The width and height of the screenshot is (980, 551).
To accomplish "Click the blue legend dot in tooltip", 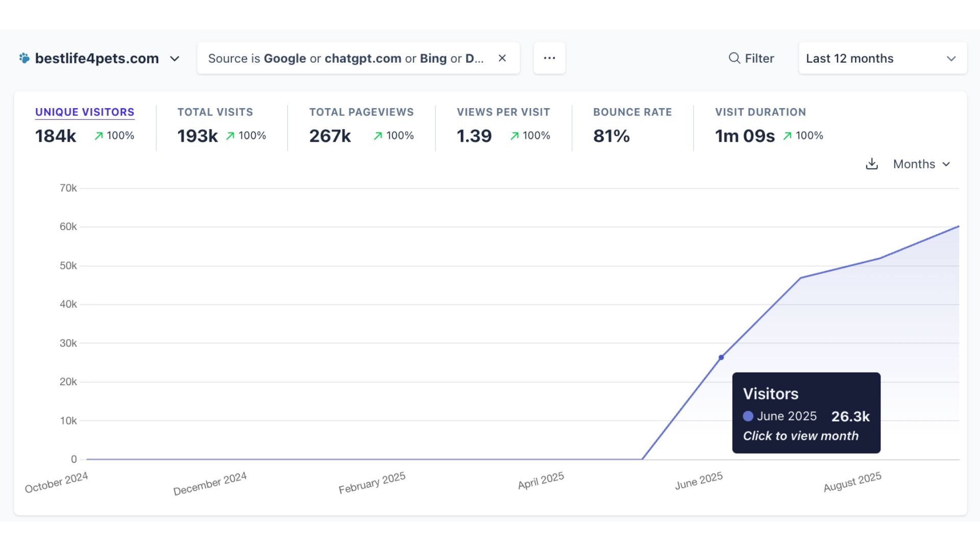I will pos(748,416).
